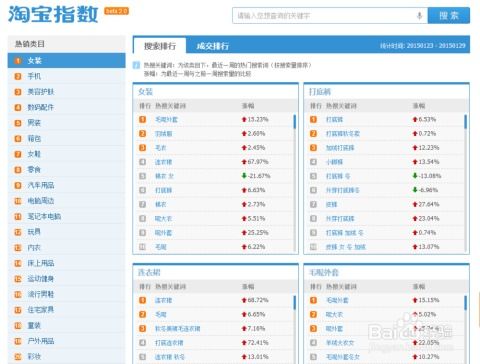Screen dimensions: 480x364
Task: Open the 打底连衣裙 keyword link
Action: (x=169, y=343)
